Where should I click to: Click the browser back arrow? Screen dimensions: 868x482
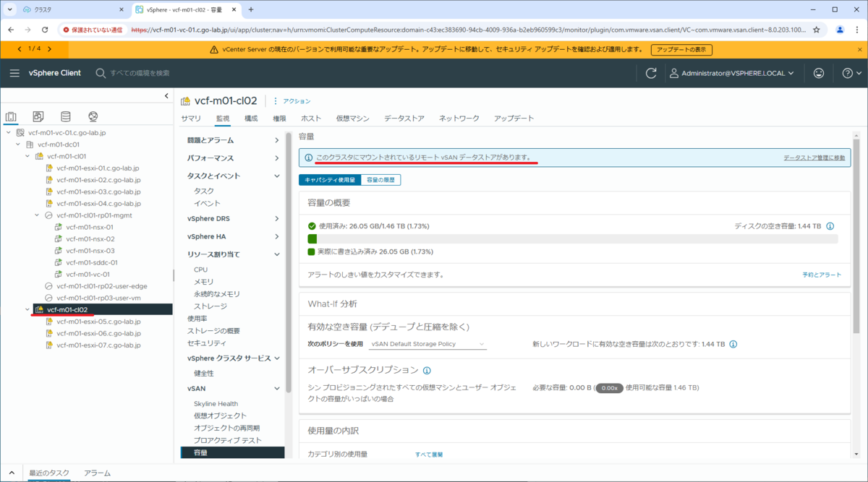(x=11, y=30)
